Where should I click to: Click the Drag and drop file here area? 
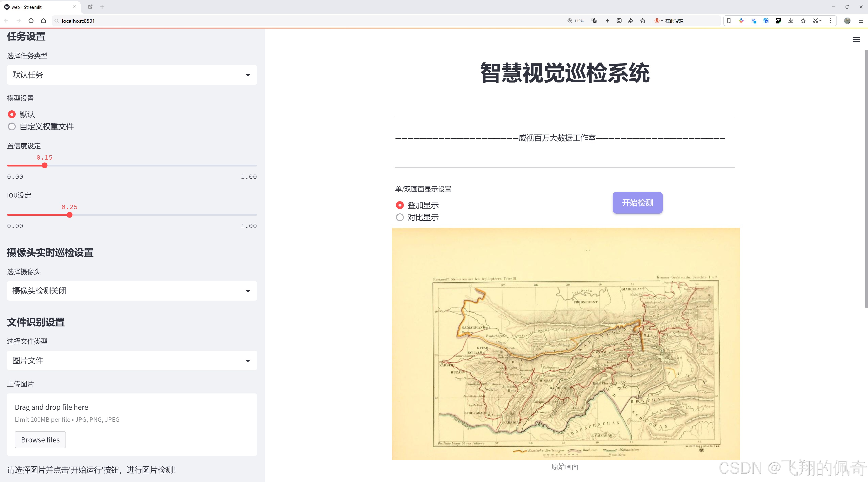coord(132,425)
